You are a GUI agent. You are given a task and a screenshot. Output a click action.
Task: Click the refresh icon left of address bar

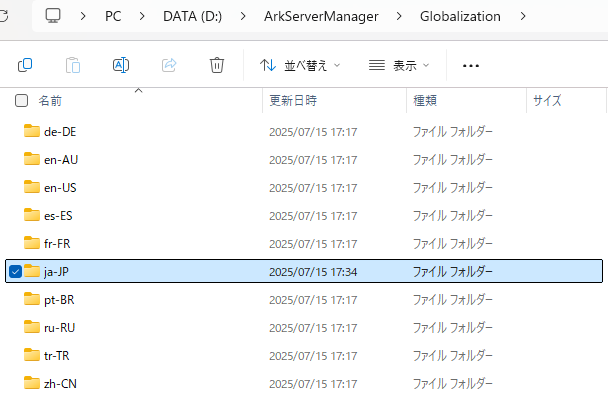click(x=3, y=16)
